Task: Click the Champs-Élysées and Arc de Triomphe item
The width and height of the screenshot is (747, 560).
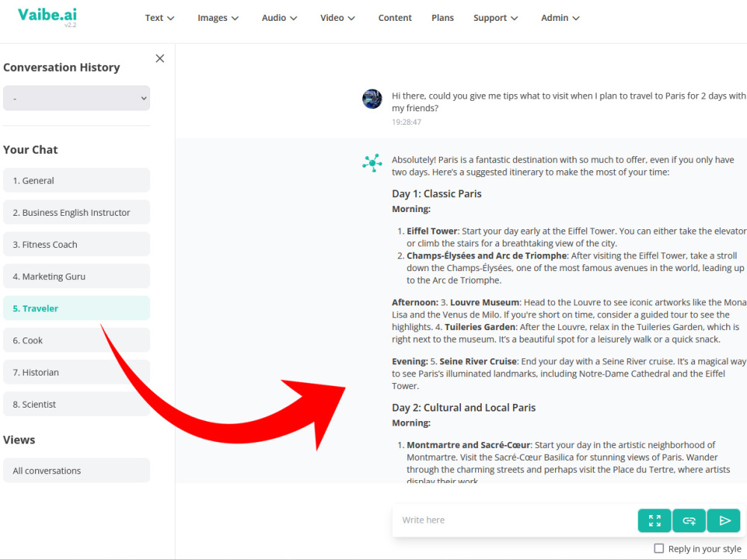Action: (x=486, y=255)
